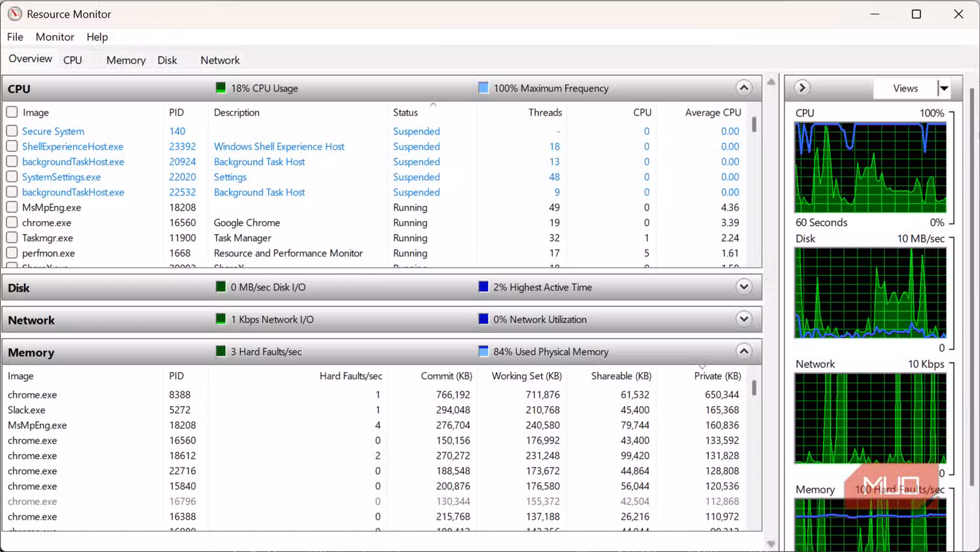The height and width of the screenshot is (552, 980).
Task: Click the Network activity graph
Action: 870,419
